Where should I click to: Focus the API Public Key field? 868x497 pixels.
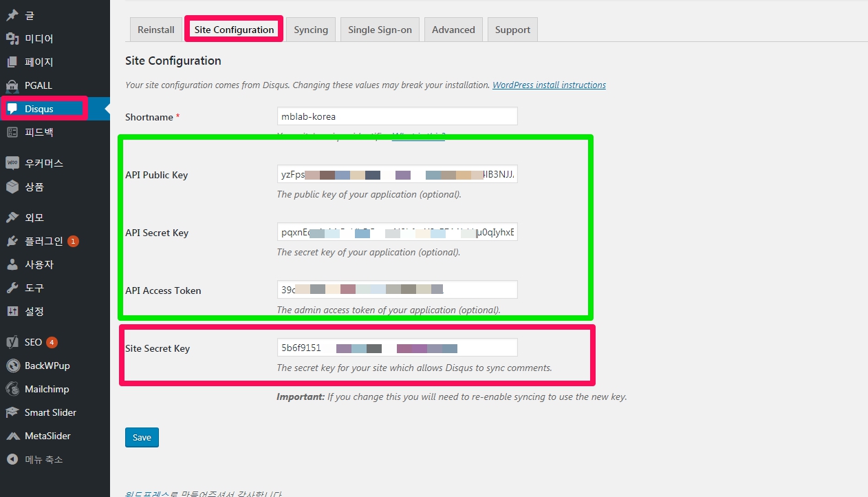point(397,174)
